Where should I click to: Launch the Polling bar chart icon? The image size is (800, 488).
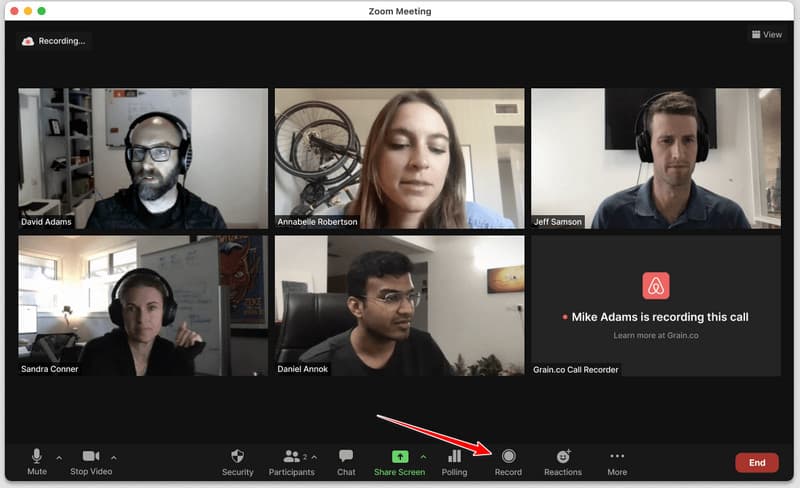pyautogui.click(x=454, y=461)
